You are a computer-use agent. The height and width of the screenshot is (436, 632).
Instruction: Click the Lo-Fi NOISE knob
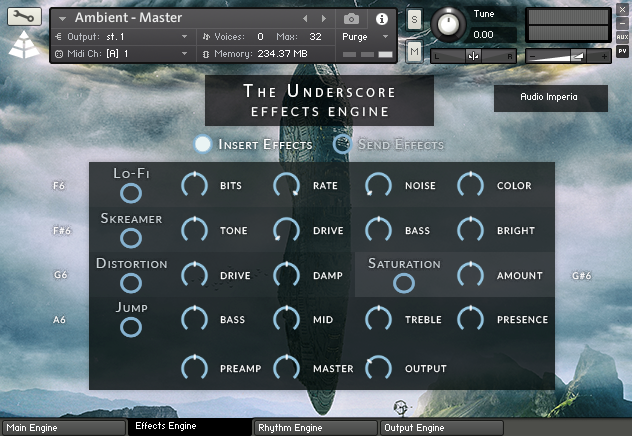[378, 185]
